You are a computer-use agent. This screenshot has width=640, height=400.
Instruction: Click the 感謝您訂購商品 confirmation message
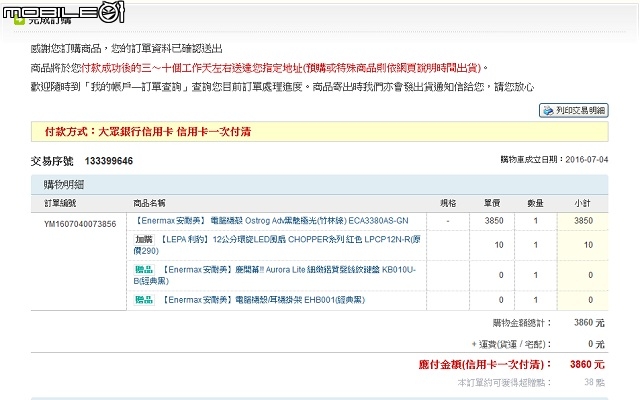[x=127, y=49]
